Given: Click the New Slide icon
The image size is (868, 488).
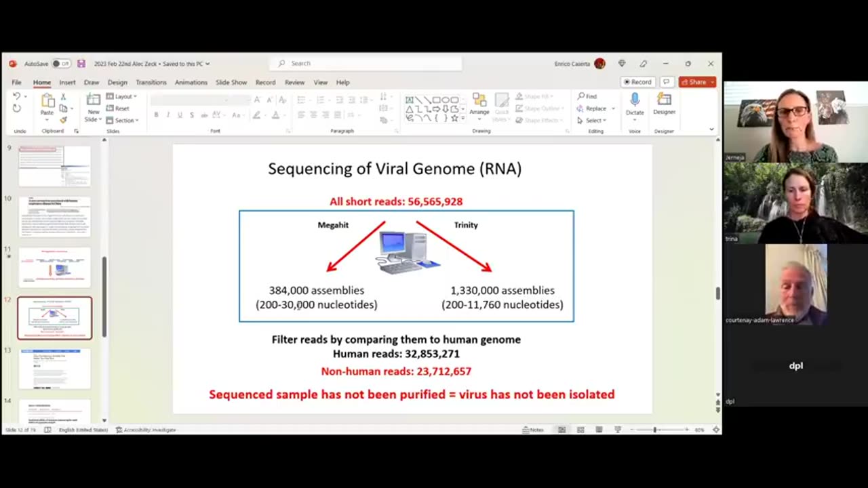Looking at the screenshot, I should click(x=94, y=100).
